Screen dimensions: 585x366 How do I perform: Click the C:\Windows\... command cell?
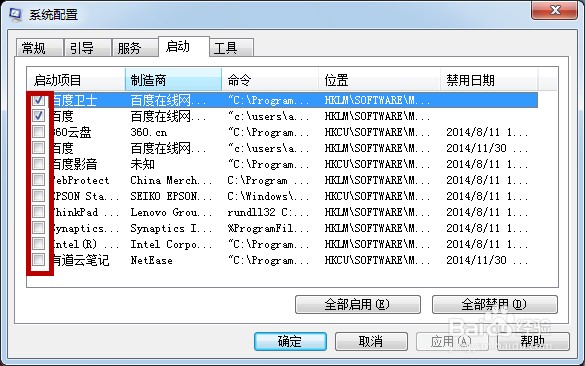[x=268, y=196]
